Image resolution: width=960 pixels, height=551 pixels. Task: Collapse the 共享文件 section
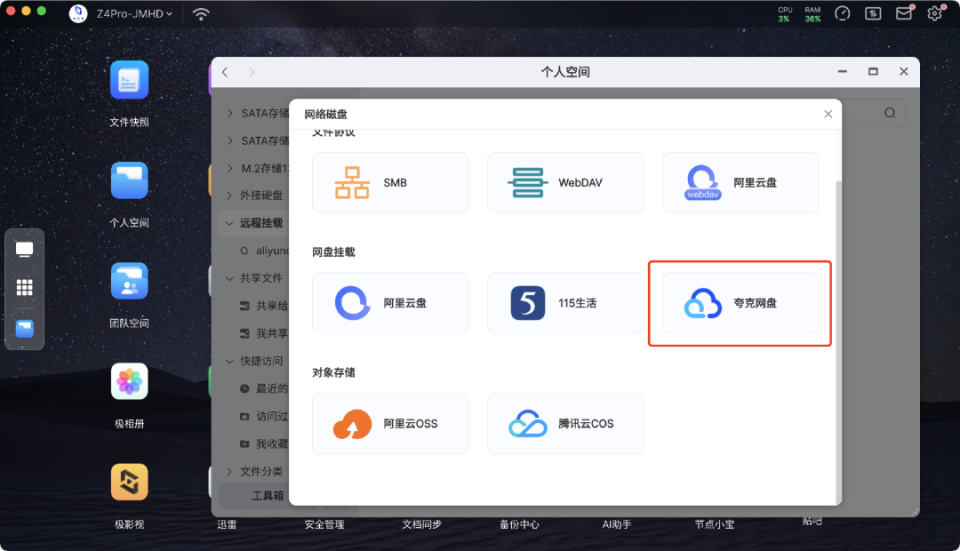click(230, 278)
